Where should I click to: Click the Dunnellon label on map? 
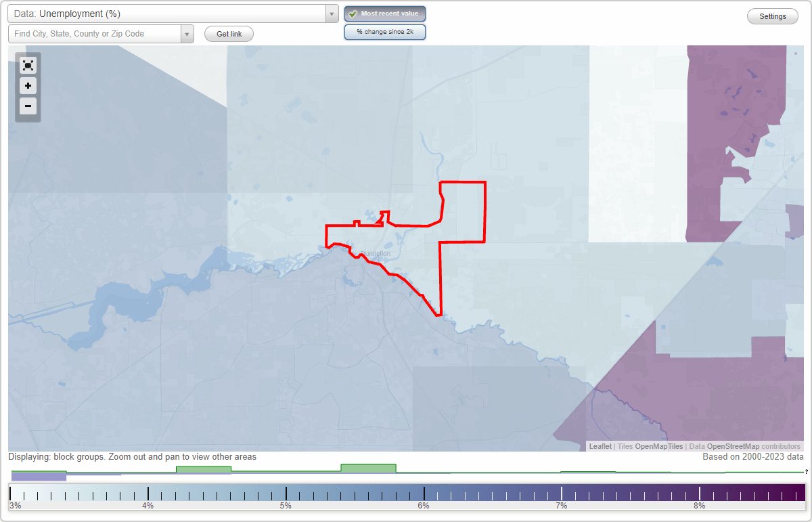(x=376, y=254)
